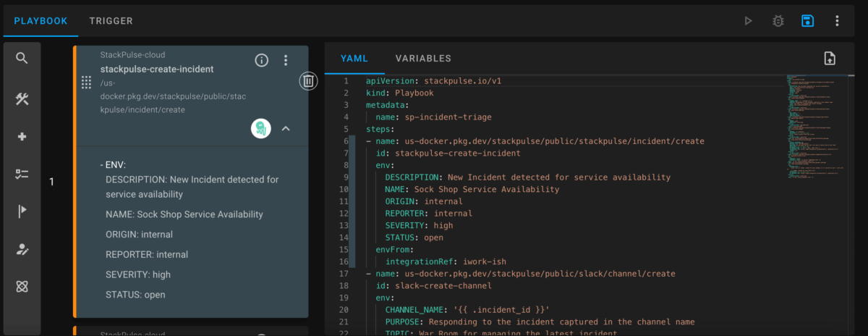Click the step's grid drag handle
The width and height of the screenshot is (868, 336).
click(86, 82)
